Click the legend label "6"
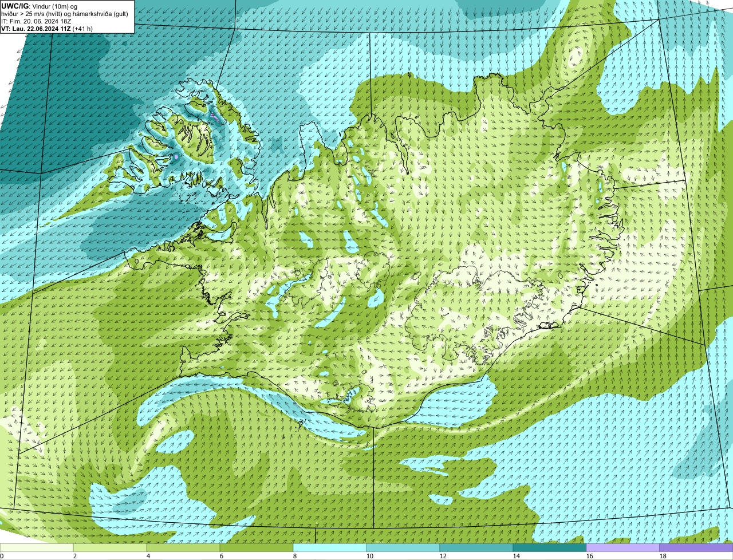 pos(222,556)
